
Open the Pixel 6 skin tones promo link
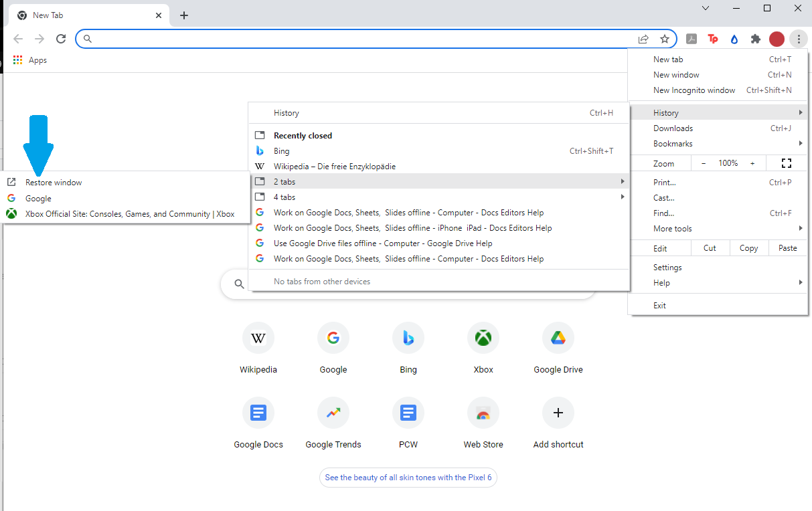click(408, 478)
